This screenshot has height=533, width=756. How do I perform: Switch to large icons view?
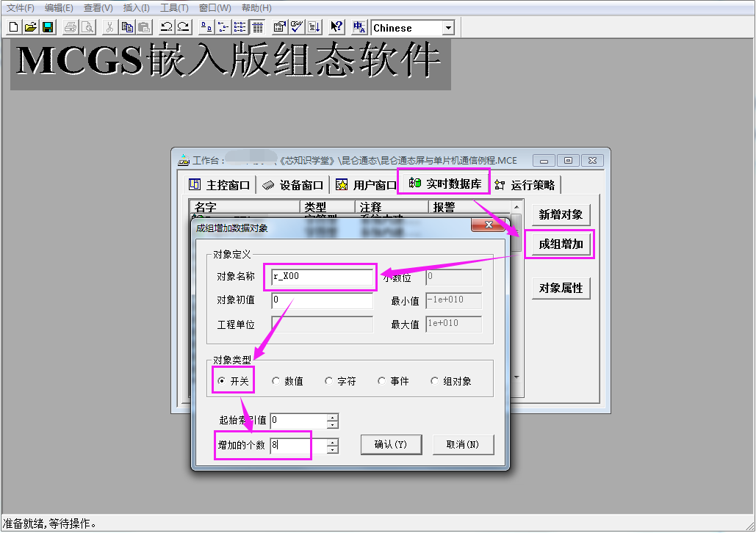[206, 27]
